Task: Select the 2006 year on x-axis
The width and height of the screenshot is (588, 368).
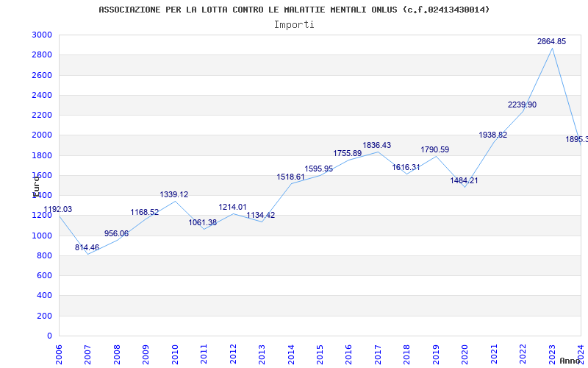Action: (59, 353)
